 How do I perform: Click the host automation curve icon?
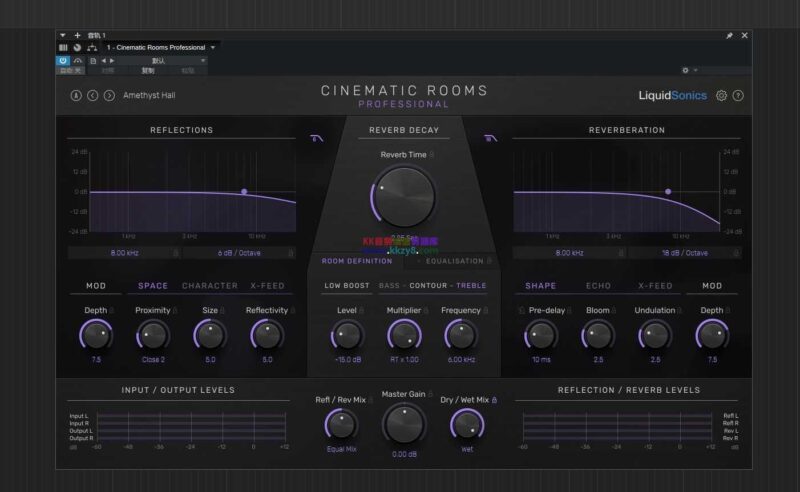78,60
